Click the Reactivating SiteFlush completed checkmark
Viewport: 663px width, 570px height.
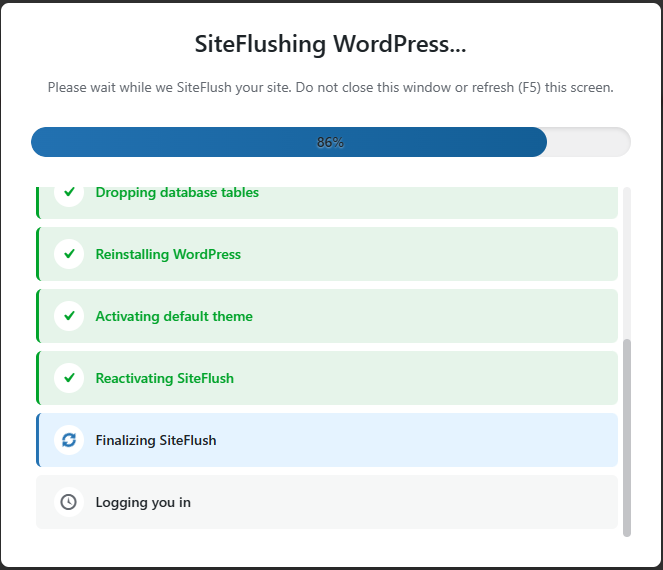point(69,378)
